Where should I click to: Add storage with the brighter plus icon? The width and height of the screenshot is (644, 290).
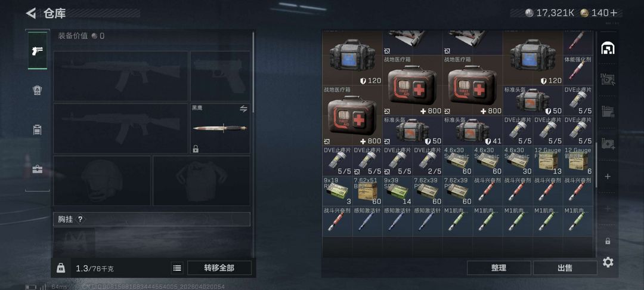608,177
